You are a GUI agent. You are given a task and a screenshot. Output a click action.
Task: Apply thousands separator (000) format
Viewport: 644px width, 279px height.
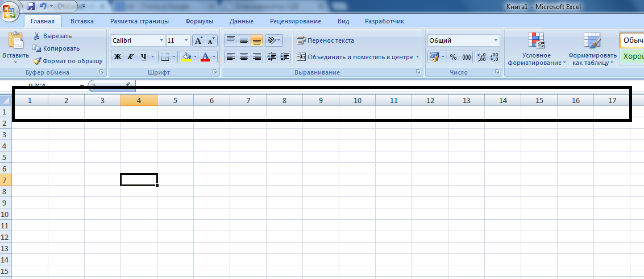[x=467, y=57]
